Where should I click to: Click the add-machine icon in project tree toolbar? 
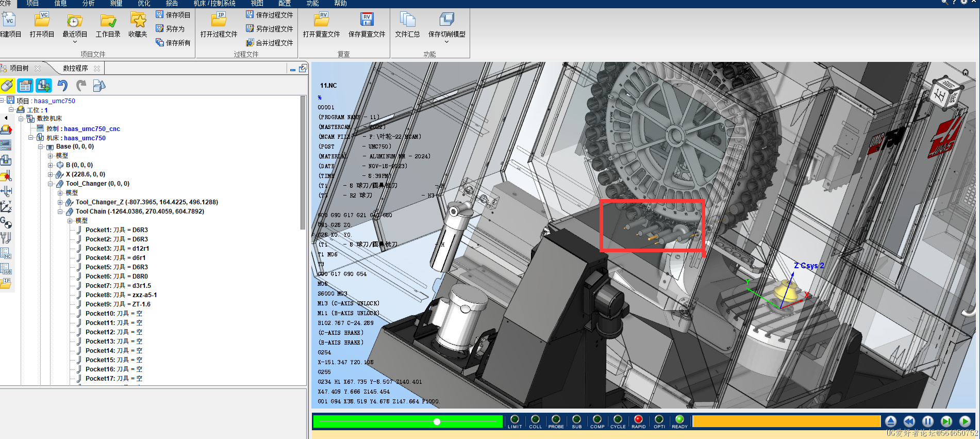point(44,86)
